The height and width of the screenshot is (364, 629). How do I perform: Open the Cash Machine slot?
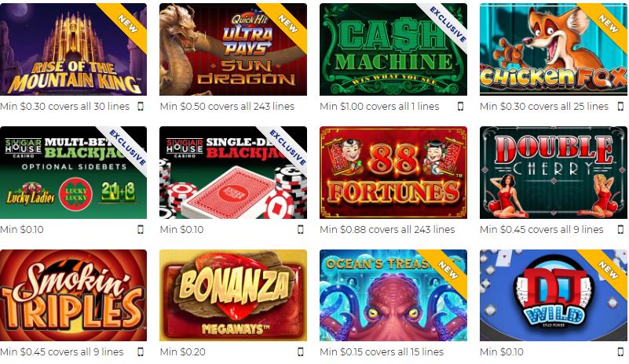[393, 49]
